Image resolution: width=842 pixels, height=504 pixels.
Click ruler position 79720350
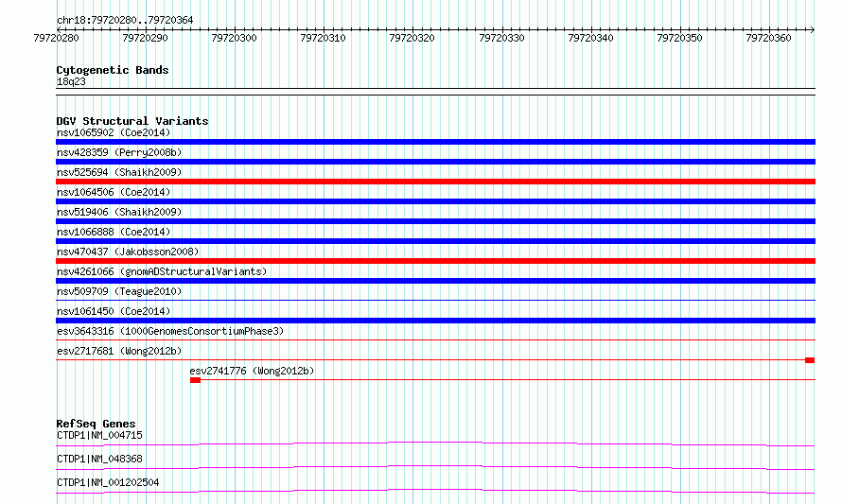pos(680,38)
